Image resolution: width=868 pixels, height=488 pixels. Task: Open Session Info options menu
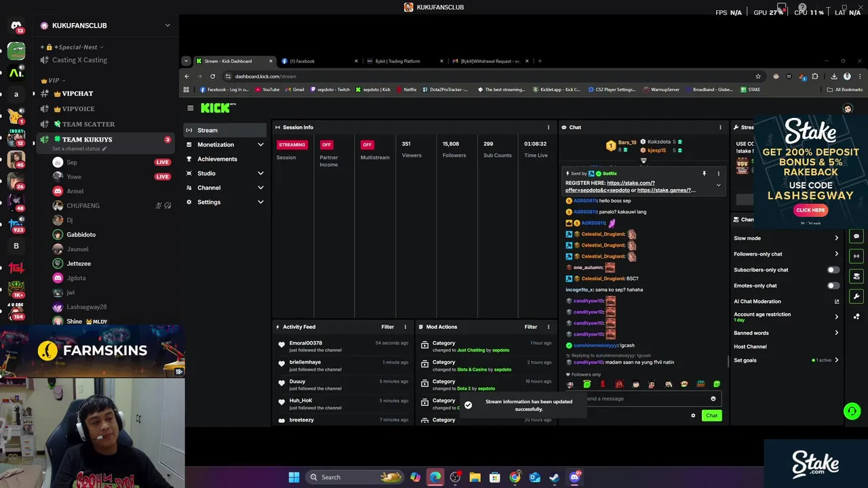pos(549,127)
